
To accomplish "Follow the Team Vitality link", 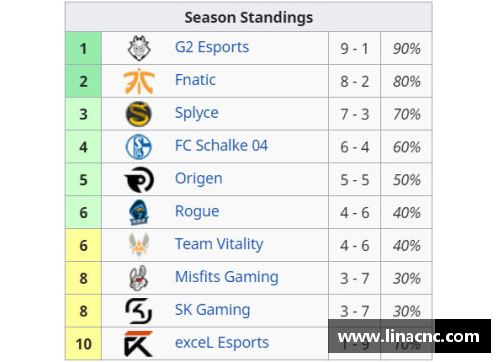I will [219, 244].
